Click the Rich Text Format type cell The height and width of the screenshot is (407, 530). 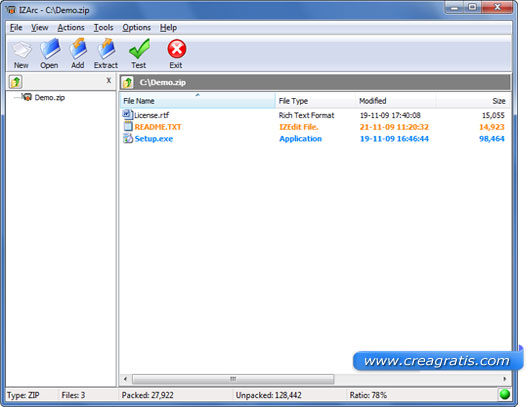pyautogui.click(x=307, y=115)
